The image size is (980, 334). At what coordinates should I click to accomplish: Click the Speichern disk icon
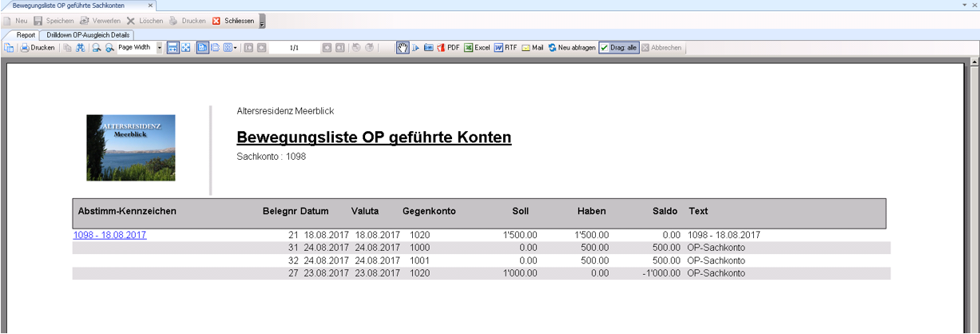click(38, 21)
